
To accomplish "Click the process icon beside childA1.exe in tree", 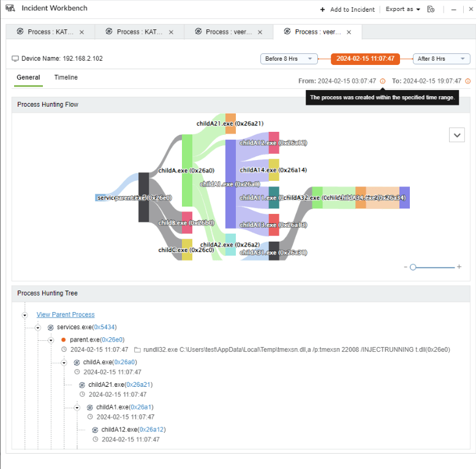I will point(90,407).
